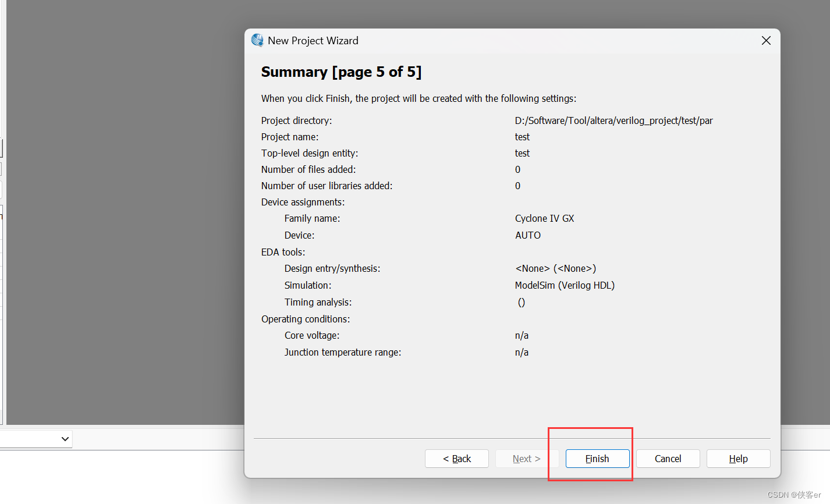Image resolution: width=830 pixels, height=504 pixels.
Task: Click the 'ModelSim (Verilog HDL)' value
Action: point(565,285)
